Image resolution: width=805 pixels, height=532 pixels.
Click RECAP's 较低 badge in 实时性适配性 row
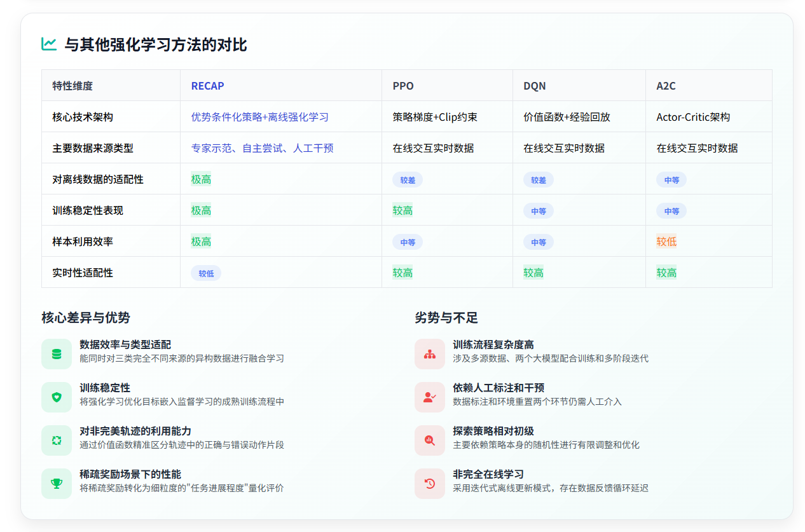point(206,273)
